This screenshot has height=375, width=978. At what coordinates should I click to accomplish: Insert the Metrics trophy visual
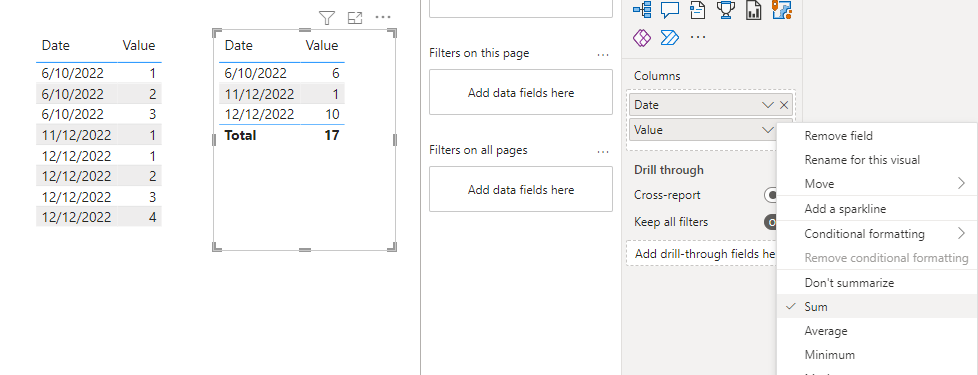point(725,9)
